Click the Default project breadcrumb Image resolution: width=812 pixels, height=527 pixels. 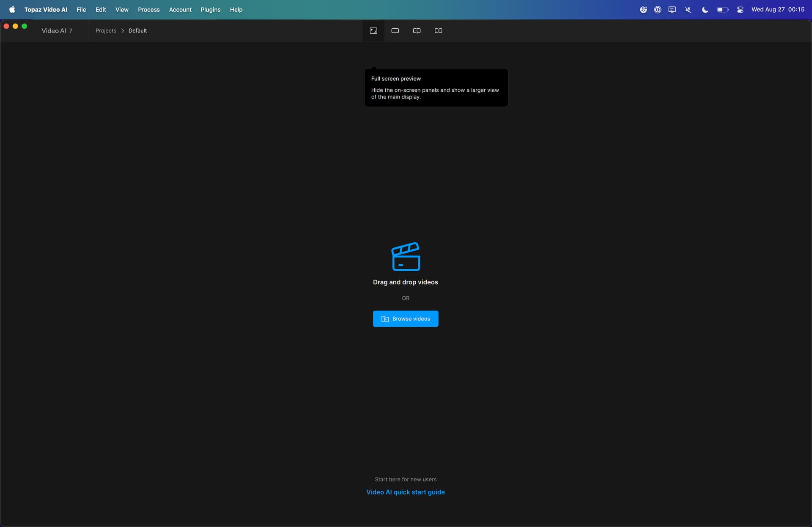tap(137, 30)
